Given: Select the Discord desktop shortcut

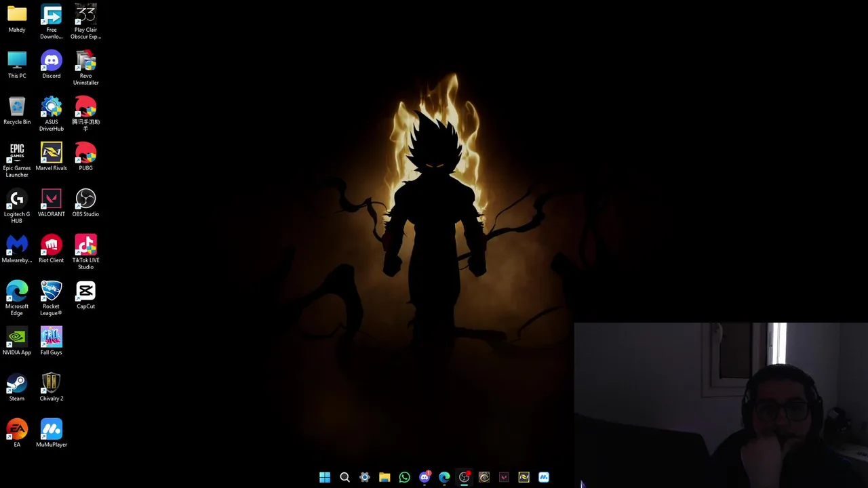Looking at the screenshot, I should point(52,65).
